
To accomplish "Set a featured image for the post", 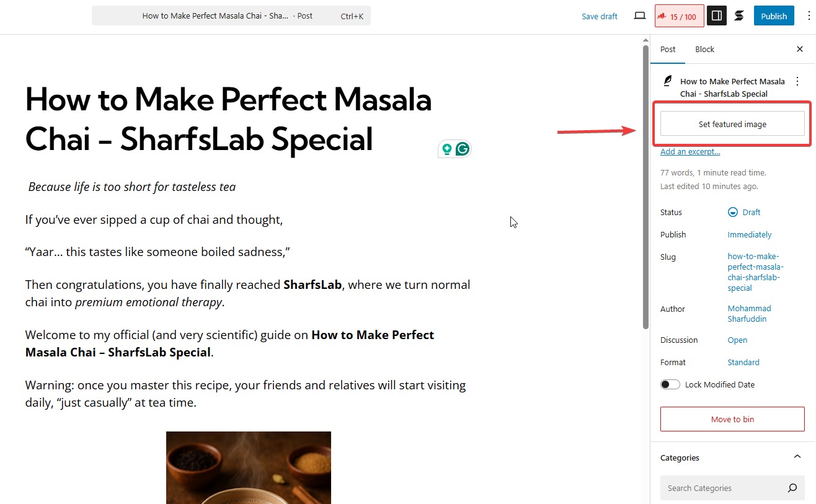I will click(x=732, y=124).
